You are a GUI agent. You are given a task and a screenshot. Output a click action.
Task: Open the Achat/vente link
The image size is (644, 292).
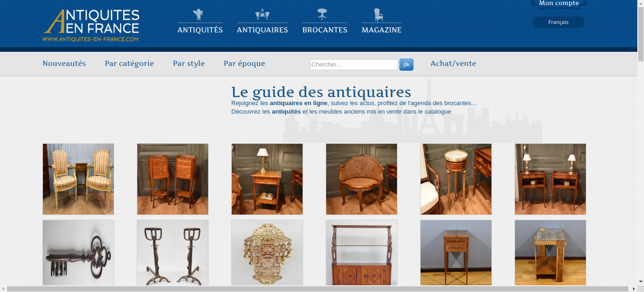pos(453,63)
